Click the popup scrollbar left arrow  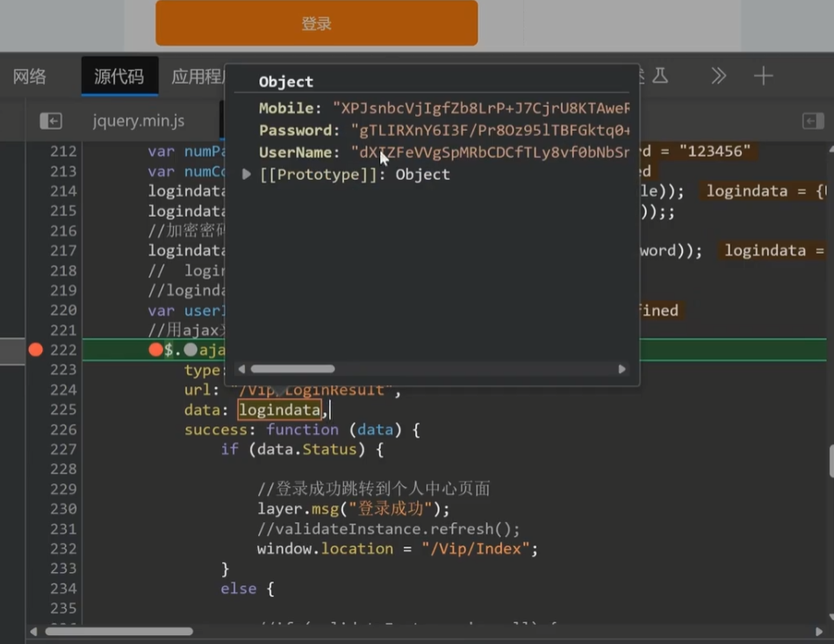point(242,369)
